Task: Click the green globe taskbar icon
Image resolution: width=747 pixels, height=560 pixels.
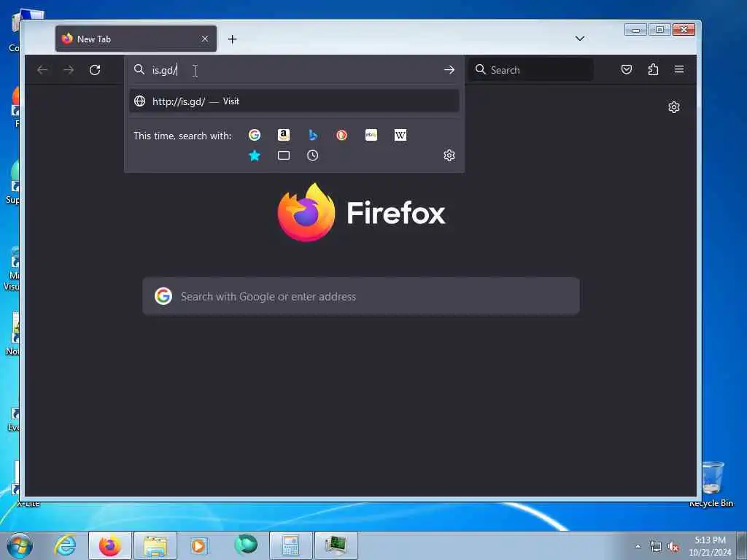Action: pos(246,544)
